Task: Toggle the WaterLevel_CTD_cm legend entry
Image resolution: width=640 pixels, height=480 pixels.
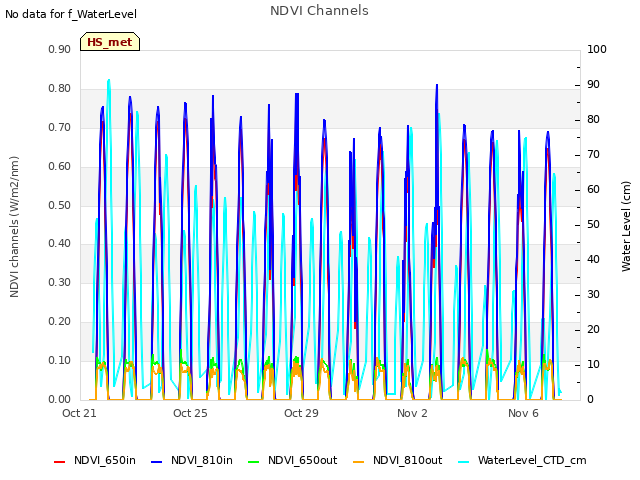Action: 522,460
